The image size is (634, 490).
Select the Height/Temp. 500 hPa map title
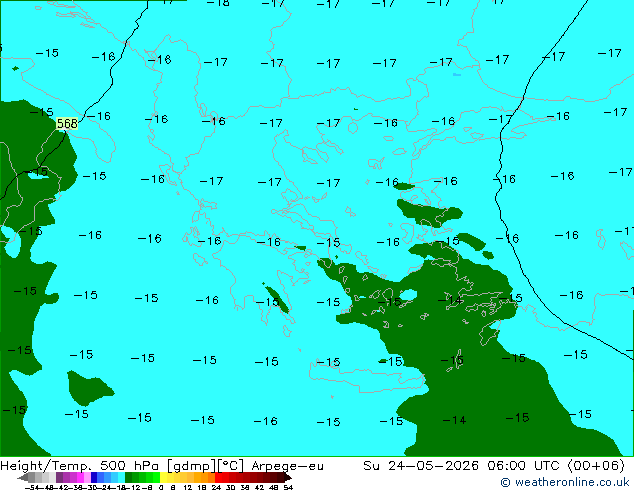click(81, 466)
